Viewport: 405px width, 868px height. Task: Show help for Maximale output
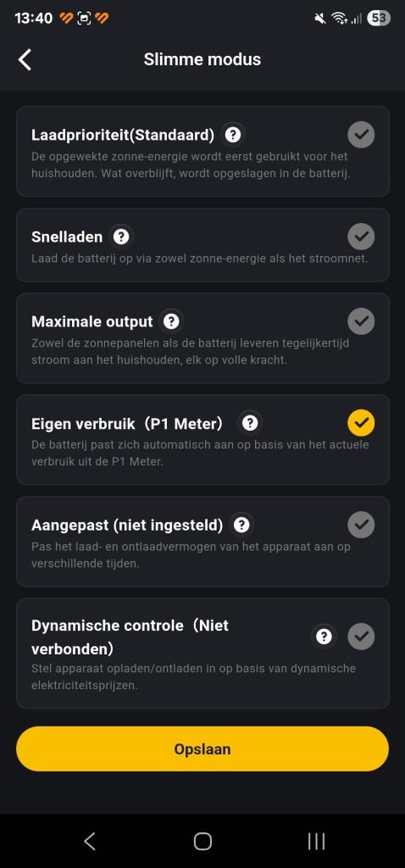click(171, 321)
